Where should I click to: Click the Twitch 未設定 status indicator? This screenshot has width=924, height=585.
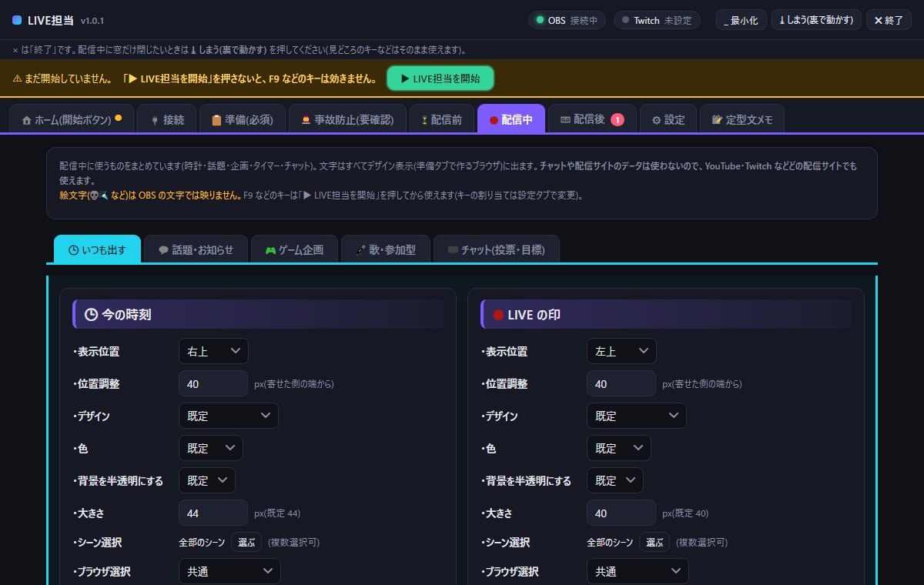coord(657,20)
